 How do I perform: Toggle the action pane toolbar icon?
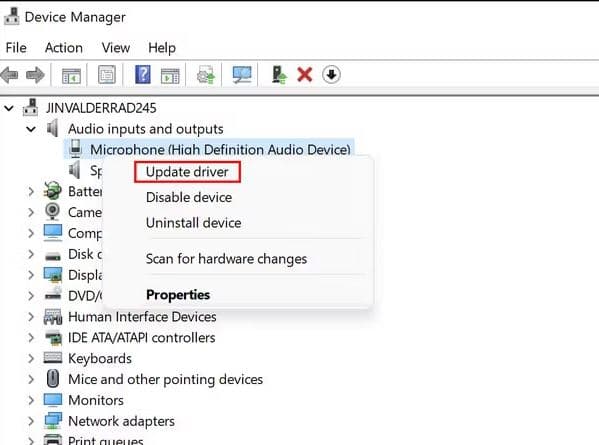click(170, 75)
